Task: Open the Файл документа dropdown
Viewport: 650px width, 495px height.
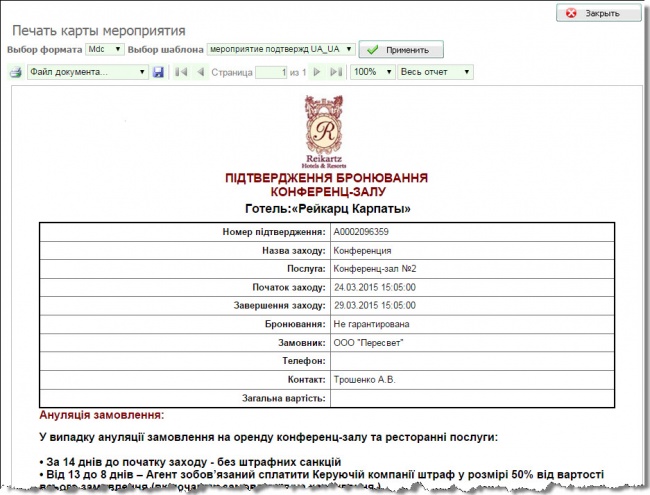Action: coord(87,73)
